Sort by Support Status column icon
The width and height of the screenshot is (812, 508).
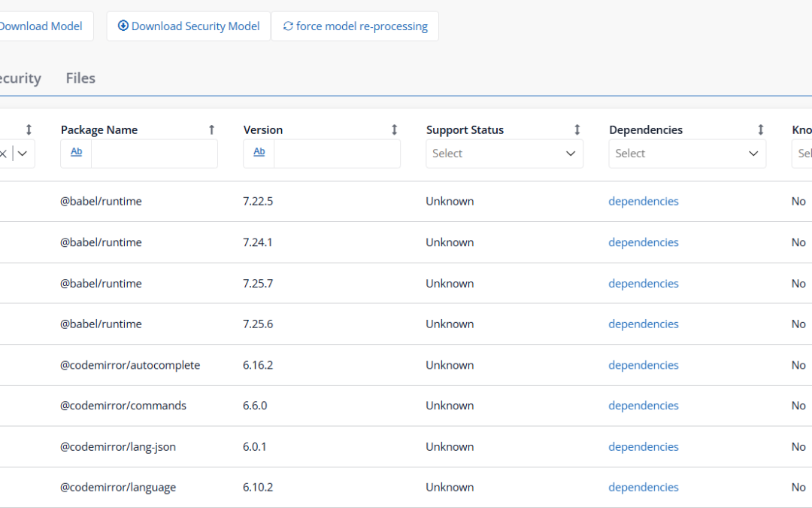[x=577, y=129]
